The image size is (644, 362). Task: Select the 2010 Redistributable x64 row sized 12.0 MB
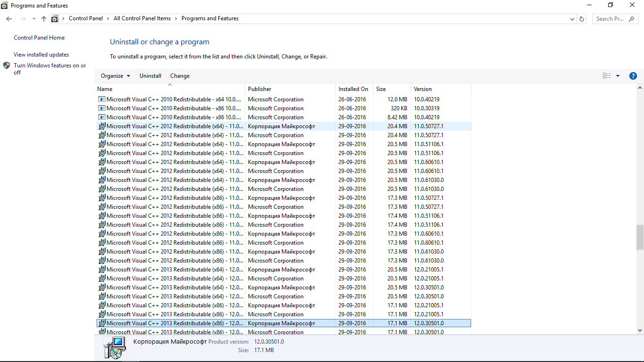(283, 99)
